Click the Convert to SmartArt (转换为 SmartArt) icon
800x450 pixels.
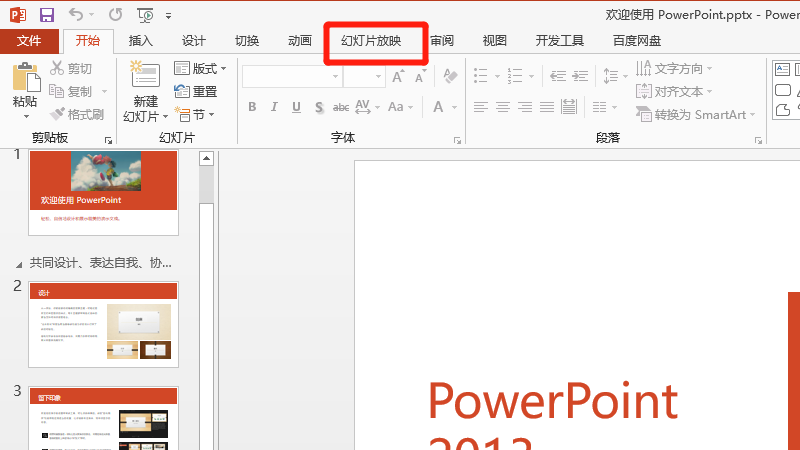pos(645,115)
